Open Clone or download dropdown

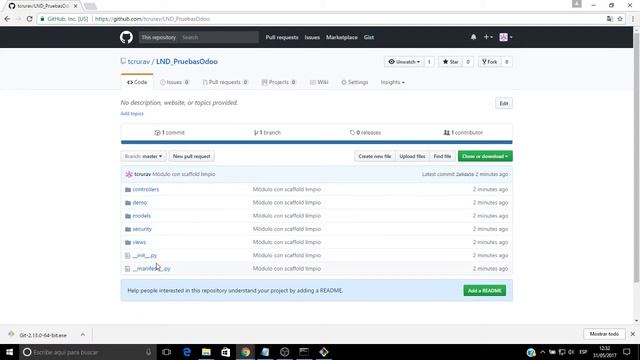coord(485,156)
